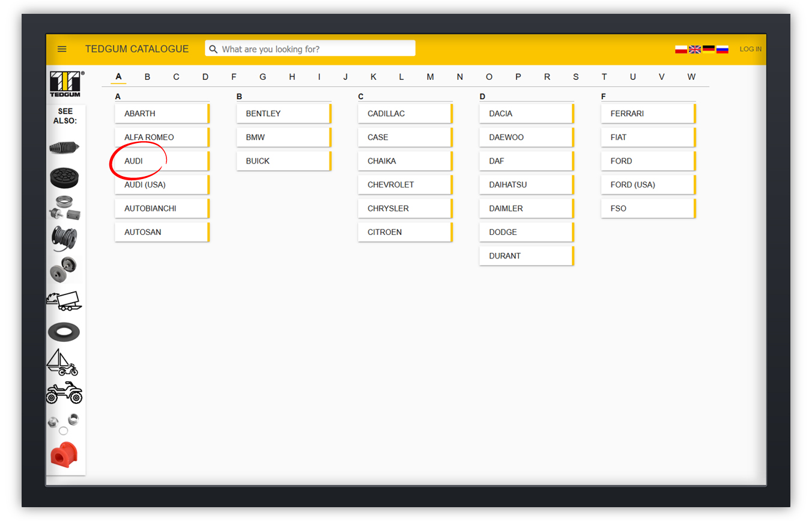Open the trailer parts category

tap(64, 300)
